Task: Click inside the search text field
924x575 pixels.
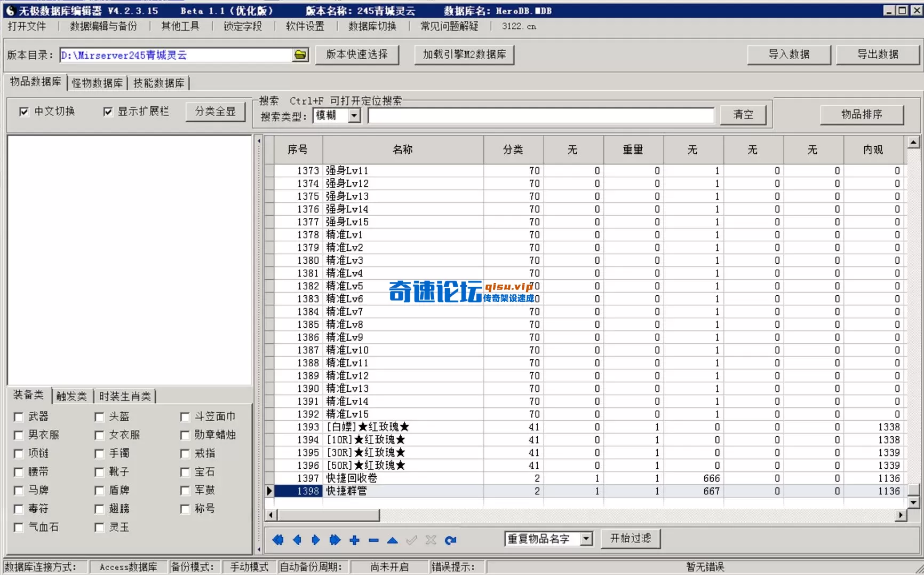Action: tap(540, 115)
